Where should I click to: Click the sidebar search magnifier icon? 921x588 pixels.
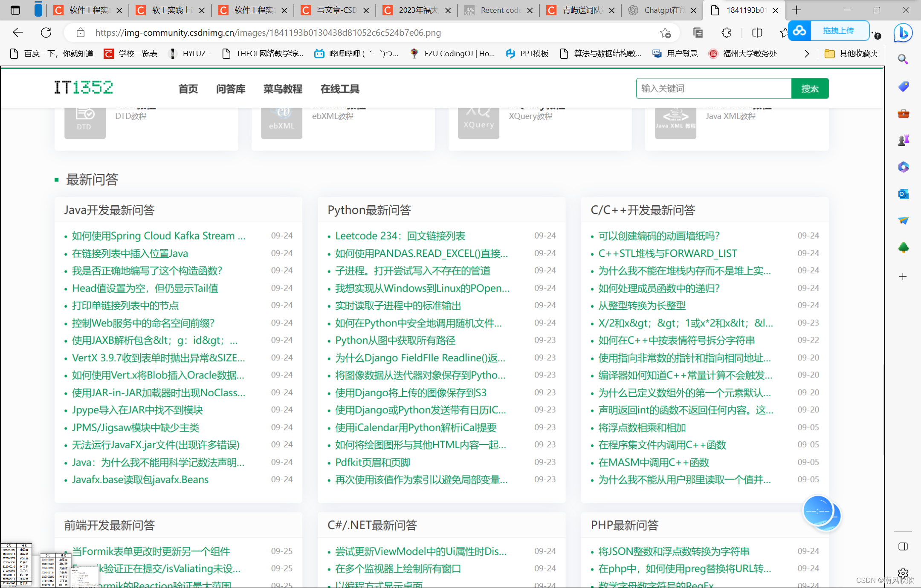[x=903, y=59]
